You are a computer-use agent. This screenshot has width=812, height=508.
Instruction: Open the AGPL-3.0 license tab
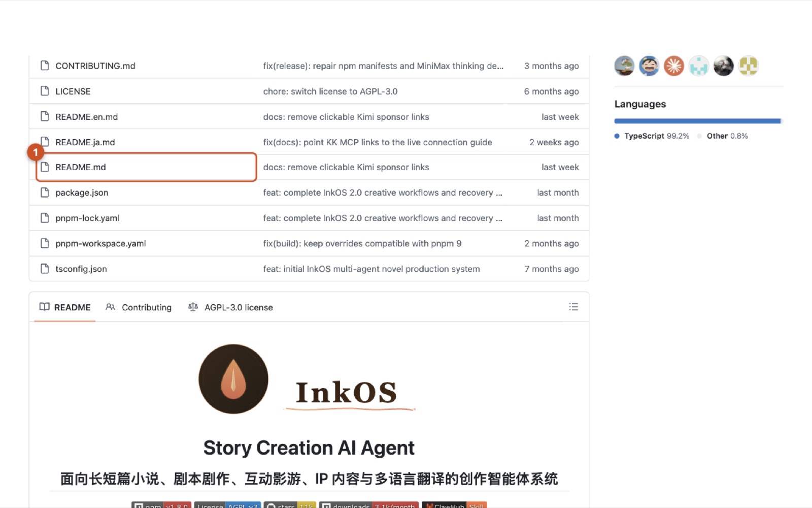230,307
